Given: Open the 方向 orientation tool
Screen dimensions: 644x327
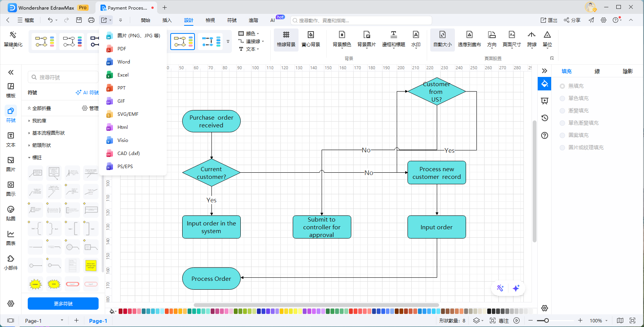Looking at the screenshot, I should (x=492, y=39).
